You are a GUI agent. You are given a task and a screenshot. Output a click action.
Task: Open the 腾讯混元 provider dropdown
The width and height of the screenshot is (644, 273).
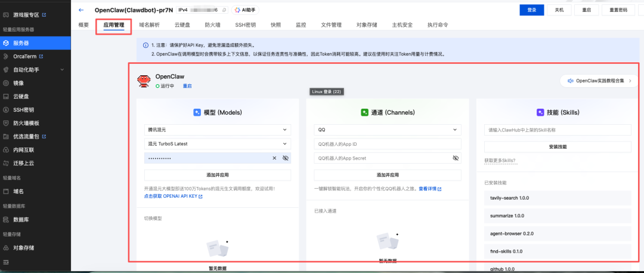(x=218, y=130)
